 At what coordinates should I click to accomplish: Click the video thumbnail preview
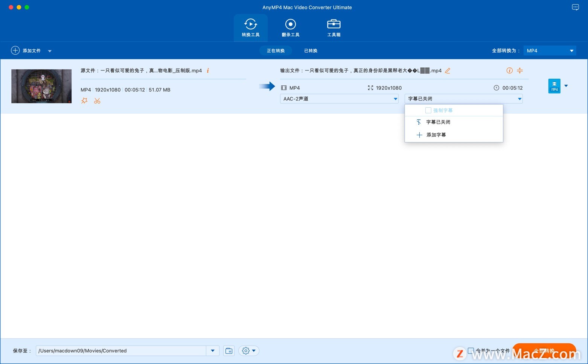click(41, 86)
